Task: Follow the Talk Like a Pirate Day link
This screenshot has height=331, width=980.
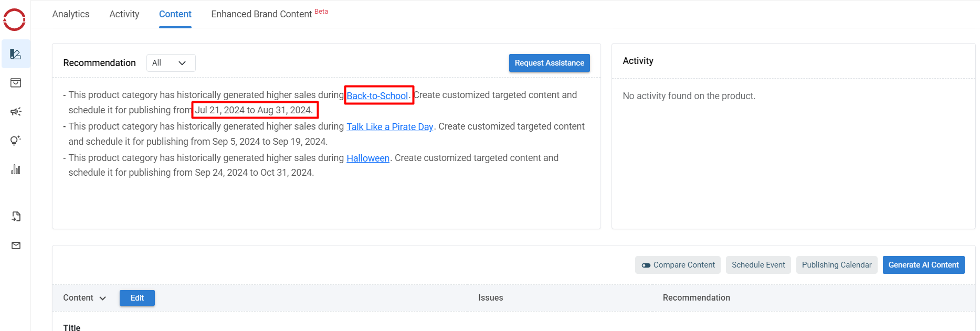Action: [390, 126]
